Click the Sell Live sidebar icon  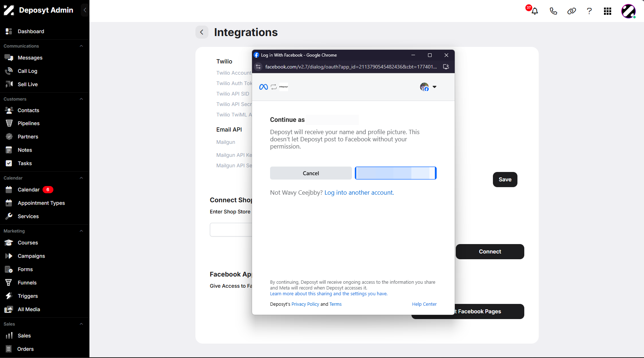pos(9,84)
